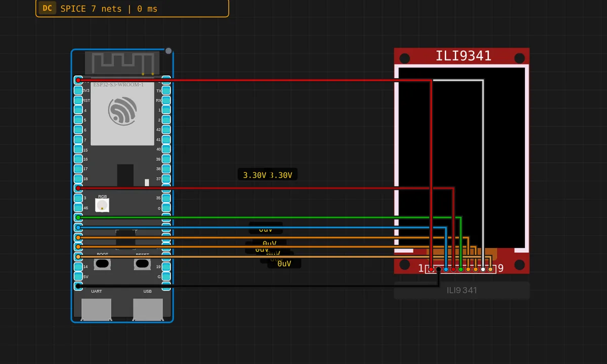Image resolution: width=607 pixels, height=364 pixels.
Task: Click the grey ILI9341 component label below the display
Action: [462, 290]
